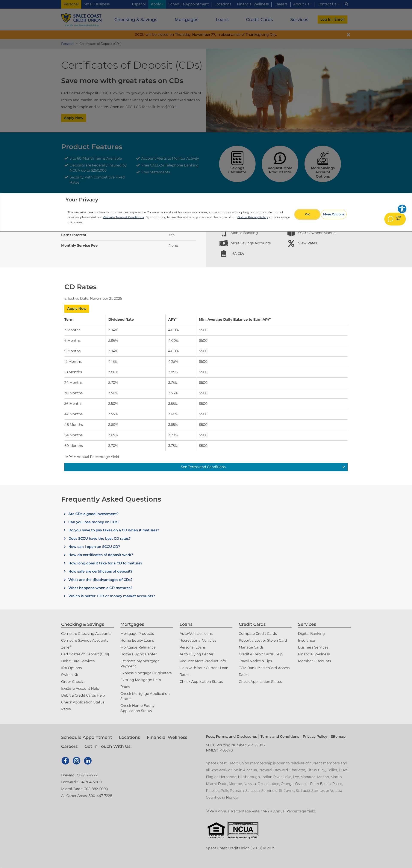Click the Mobile Banking phone icon
The height and width of the screenshot is (868, 412).
[224, 233]
